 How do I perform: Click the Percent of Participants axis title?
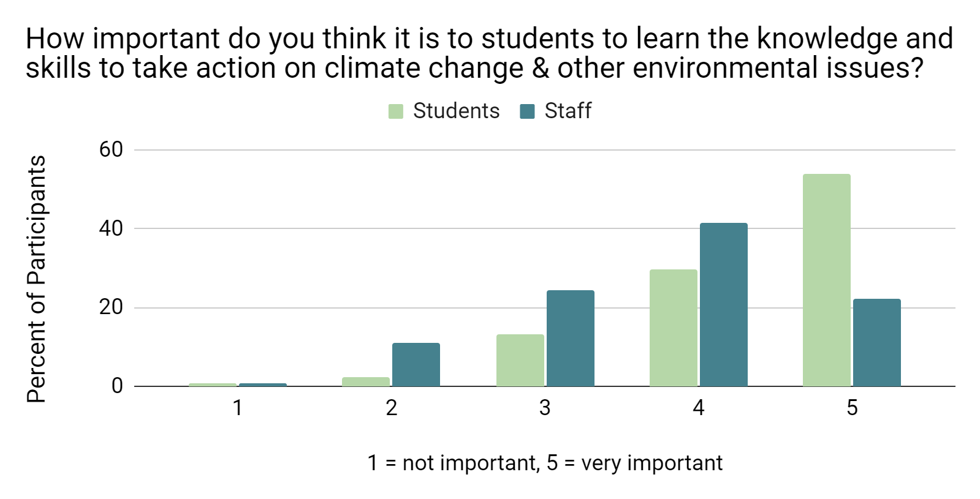[37, 279]
